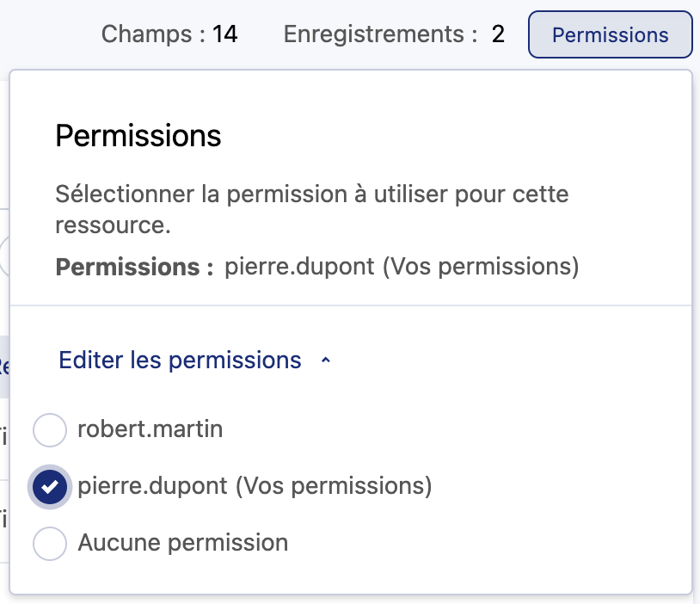Screen dimensions: 700x604
Task: Click the "Sélectionner la permission" description text
Action: pos(311,193)
